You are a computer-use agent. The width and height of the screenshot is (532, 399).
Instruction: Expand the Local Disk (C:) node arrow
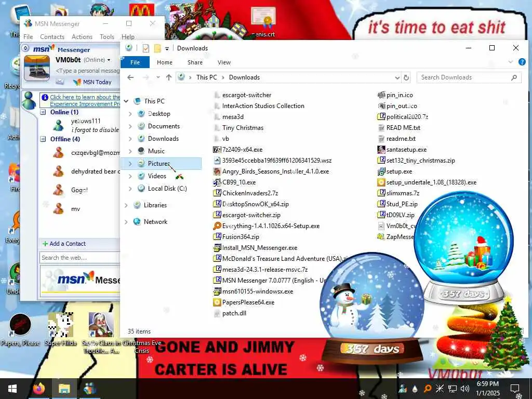click(x=130, y=189)
